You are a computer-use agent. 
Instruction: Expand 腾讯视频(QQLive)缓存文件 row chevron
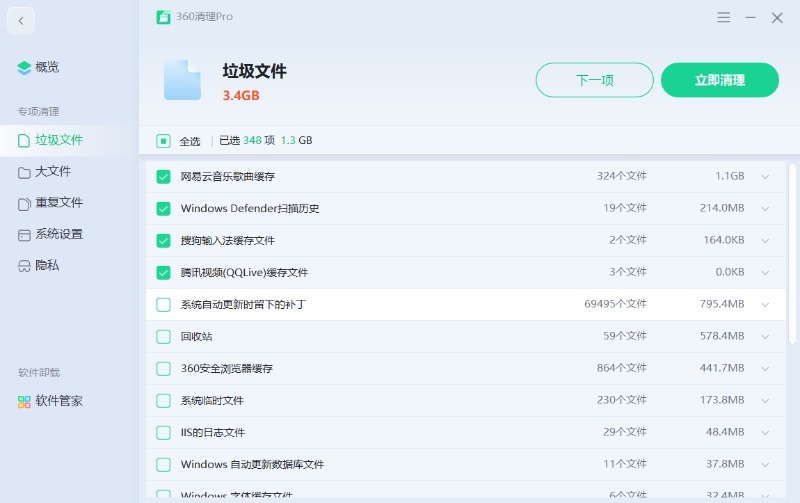coord(765,273)
